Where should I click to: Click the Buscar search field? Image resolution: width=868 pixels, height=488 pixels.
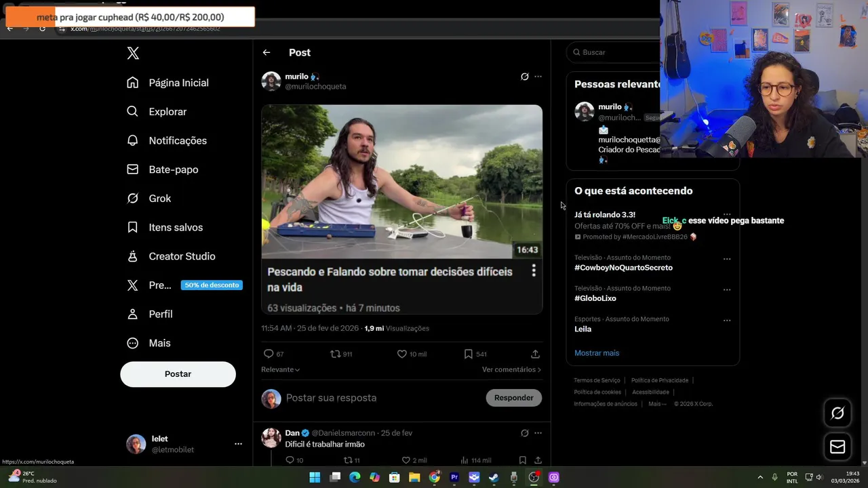(614, 52)
